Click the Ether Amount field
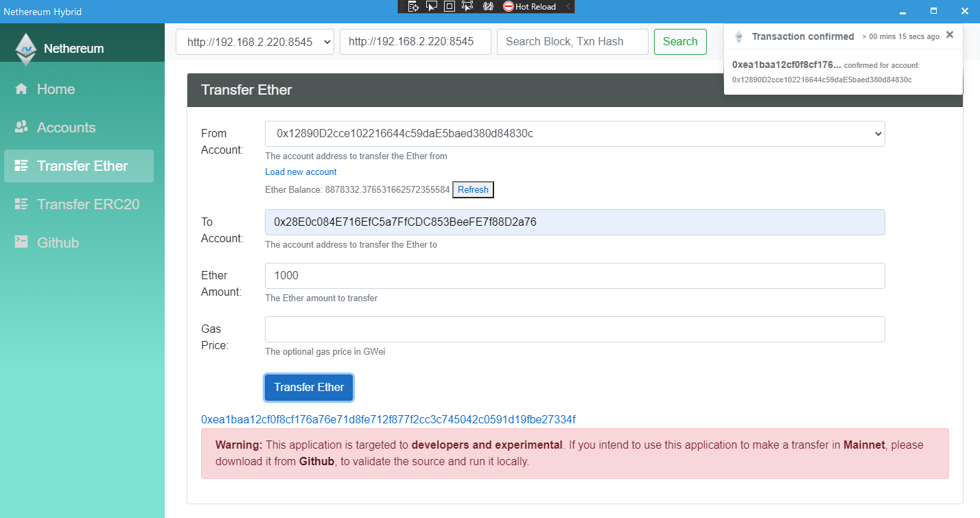980x518 pixels. (575, 276)
